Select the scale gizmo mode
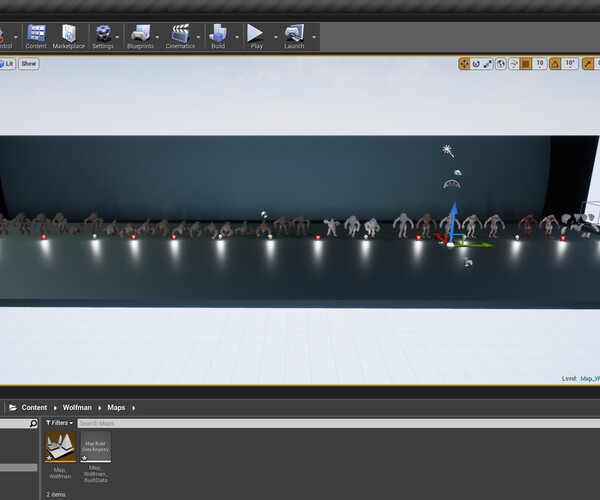This screenshot has width=600, height=500. pyautogui.click(x=488, y=64)
